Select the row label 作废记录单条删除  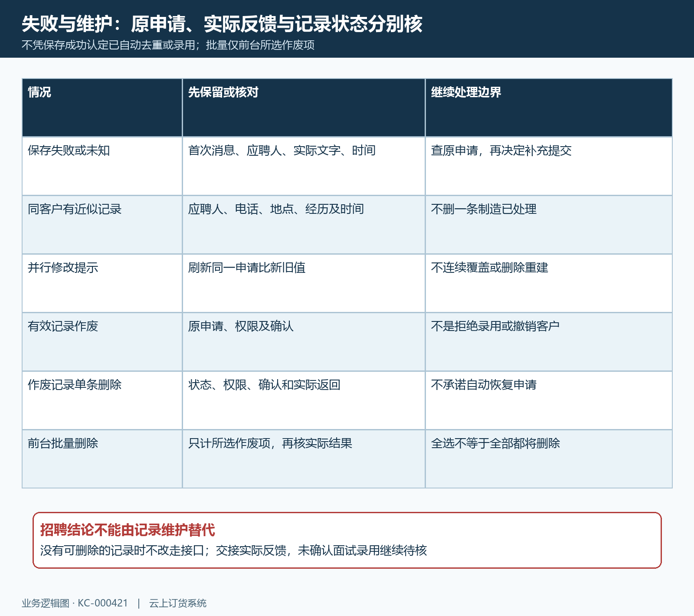click(x=102, y=400)
